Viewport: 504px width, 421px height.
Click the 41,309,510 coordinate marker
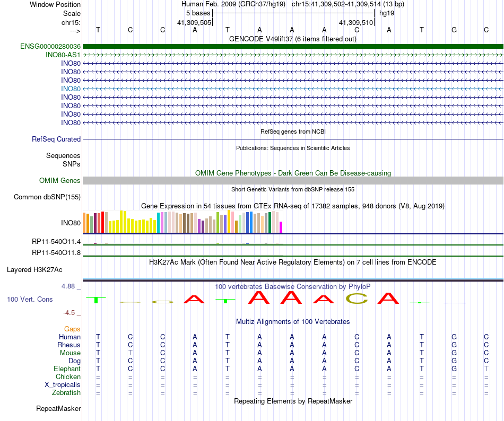point(356,22)
